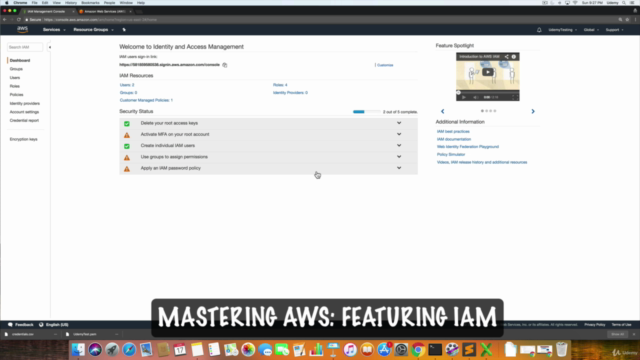
Task: Open App Store in the dock
Action: point(384,350)
